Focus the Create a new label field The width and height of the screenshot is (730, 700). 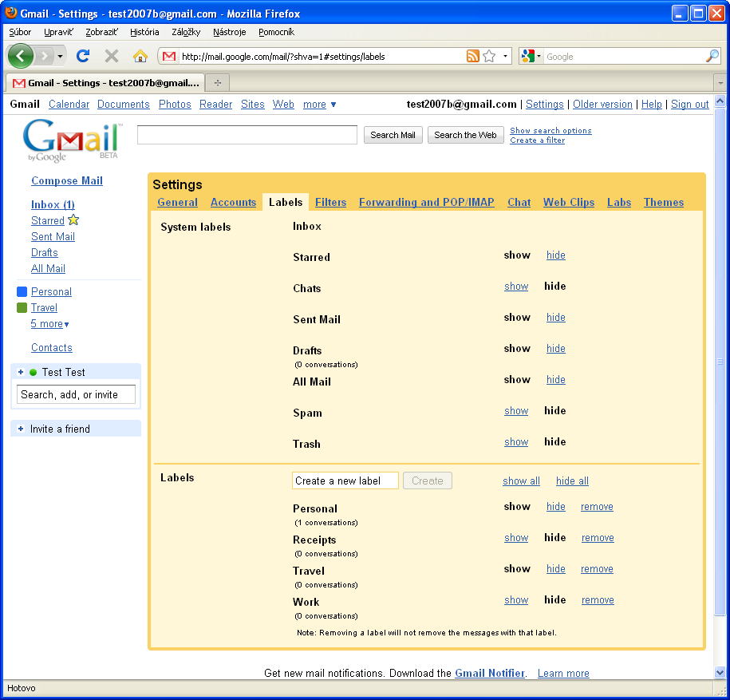click(345, 481)
